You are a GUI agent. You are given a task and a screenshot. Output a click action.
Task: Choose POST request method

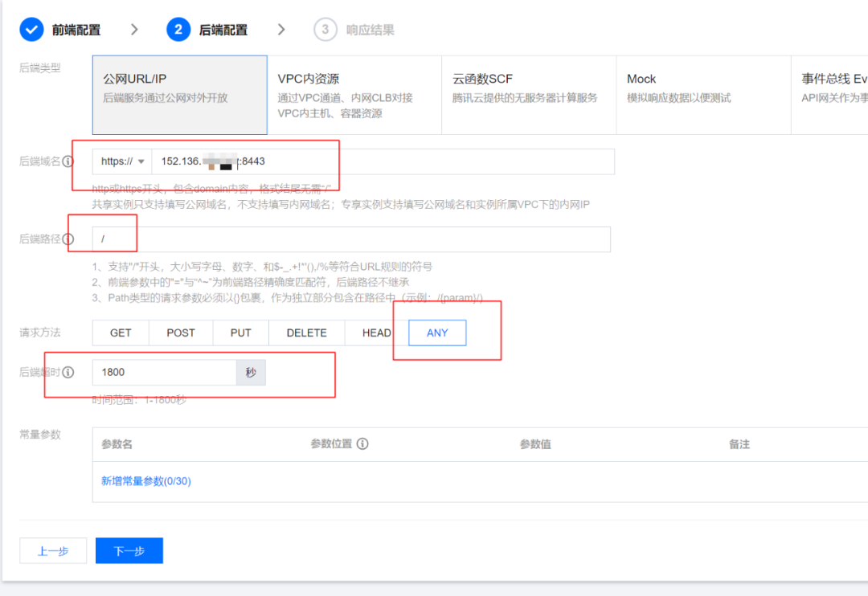coord(181,333)
